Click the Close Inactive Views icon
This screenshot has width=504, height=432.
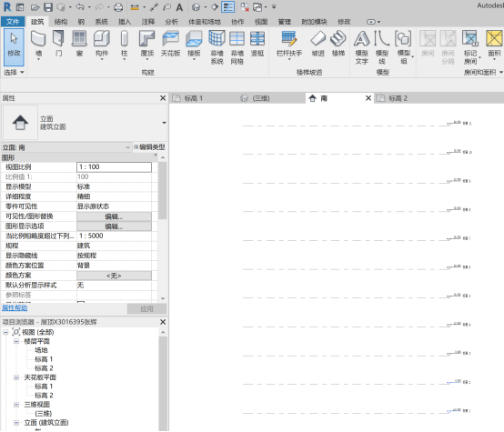pos(245,7)
